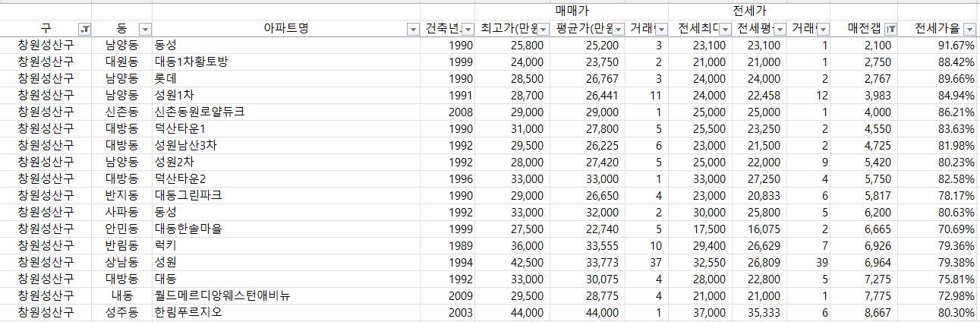Select the 반지동 neighborhood cell
This screenshot has height=322, width=980.
point(122,195)
